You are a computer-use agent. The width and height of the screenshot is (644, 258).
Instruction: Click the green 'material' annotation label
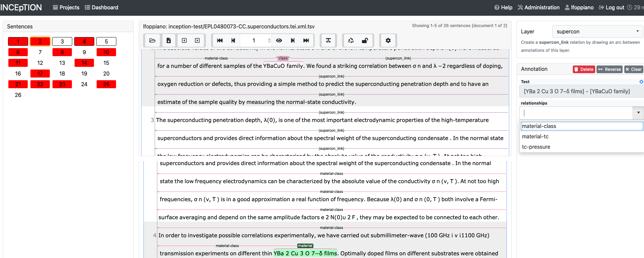coord(305,246)
